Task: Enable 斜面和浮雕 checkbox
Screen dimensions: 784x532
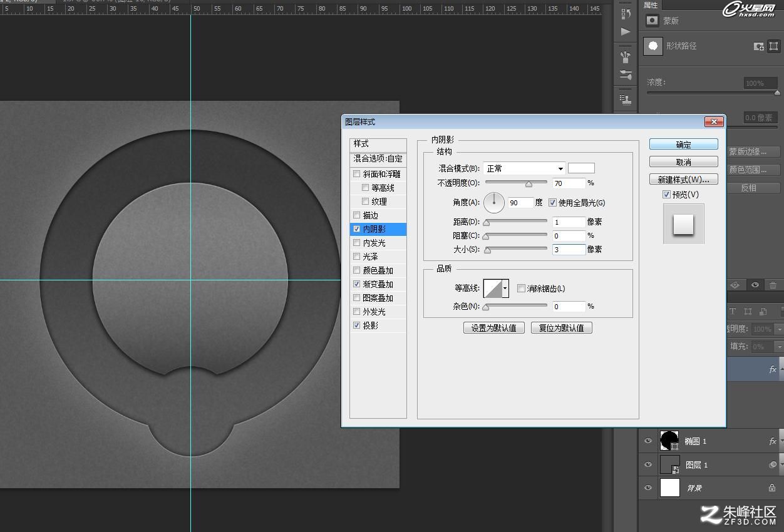Action: (x=357, y=174)
